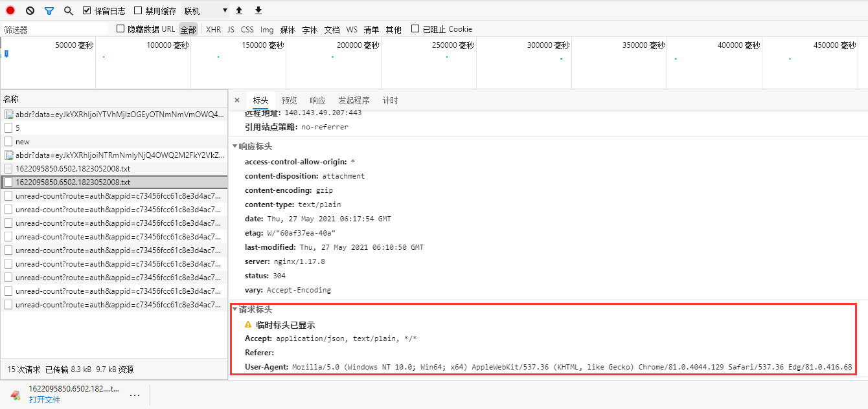Show the 计时 tab
The image size is (868, 409).
[x=390, y=100]
